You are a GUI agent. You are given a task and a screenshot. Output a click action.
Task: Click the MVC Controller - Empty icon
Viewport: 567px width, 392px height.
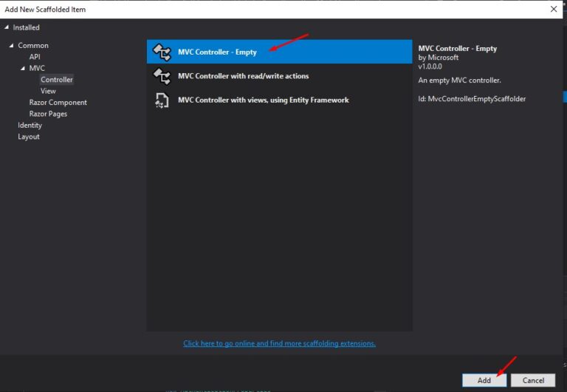[x=161, y=52]
